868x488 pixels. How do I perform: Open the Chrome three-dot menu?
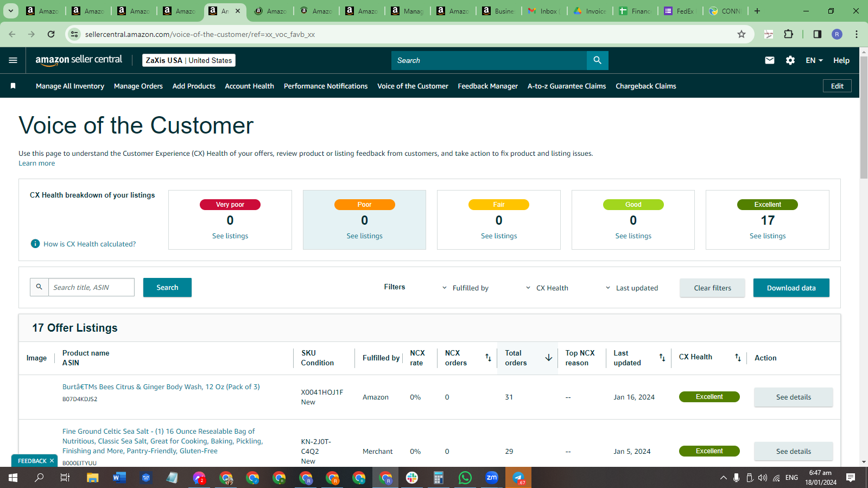(x=857, y=34)
